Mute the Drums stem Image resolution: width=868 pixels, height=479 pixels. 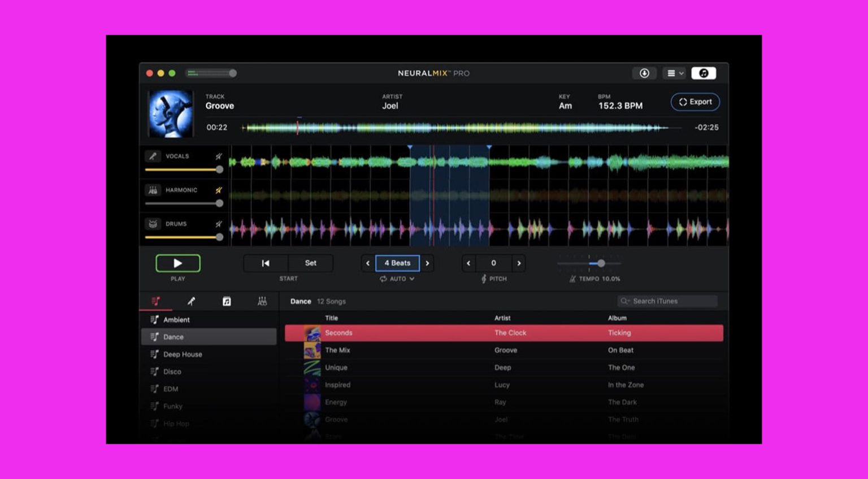click(218, 224)
